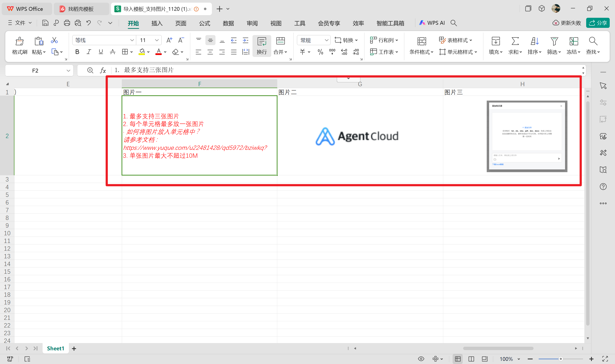
Task: Toggle Underline formatting
Action: pyautogui.click(x=101, y=52)
